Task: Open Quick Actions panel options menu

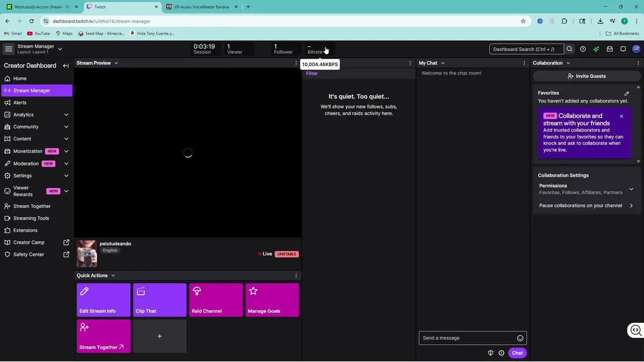Action: (x=296, y=276)
